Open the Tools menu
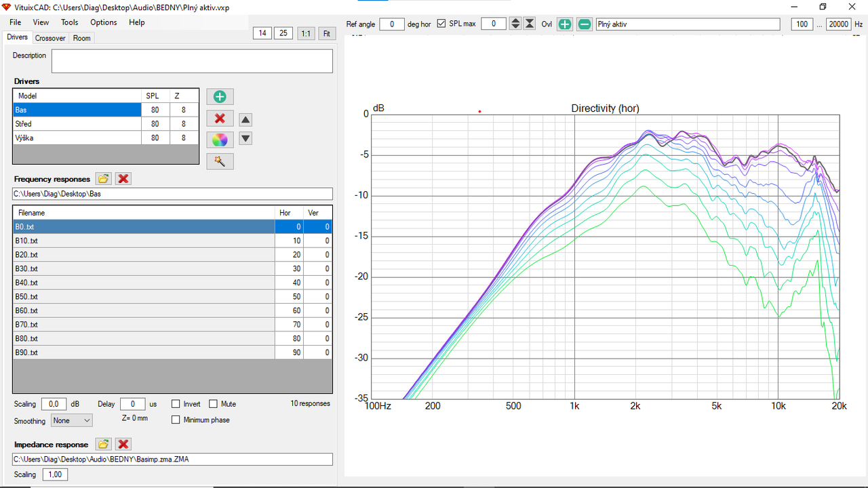The image size is (868, 488). 70,22
